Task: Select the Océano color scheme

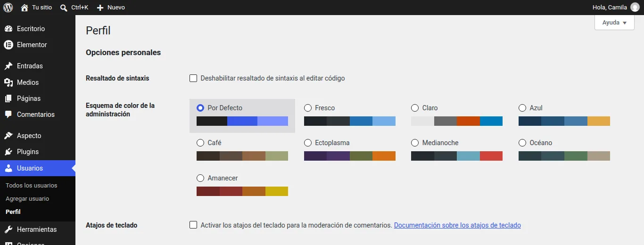Action: coord(522,143)
